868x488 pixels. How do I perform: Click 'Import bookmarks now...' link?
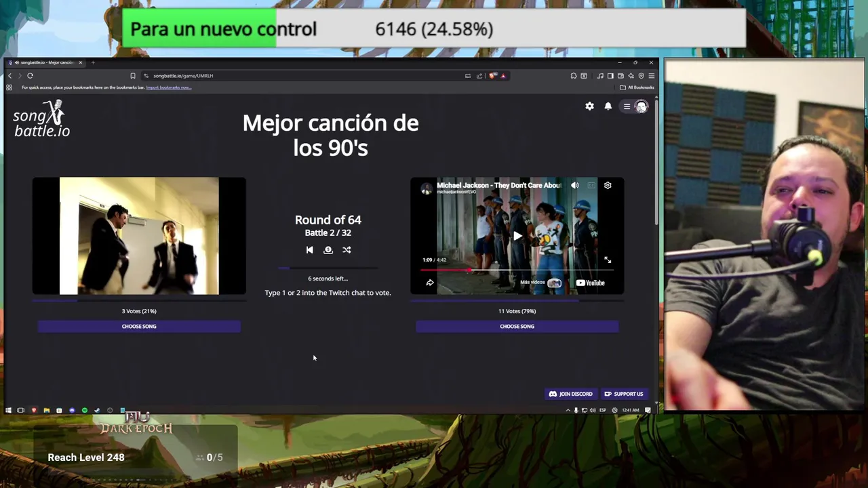pyautogui.click(x=169, y=87)
